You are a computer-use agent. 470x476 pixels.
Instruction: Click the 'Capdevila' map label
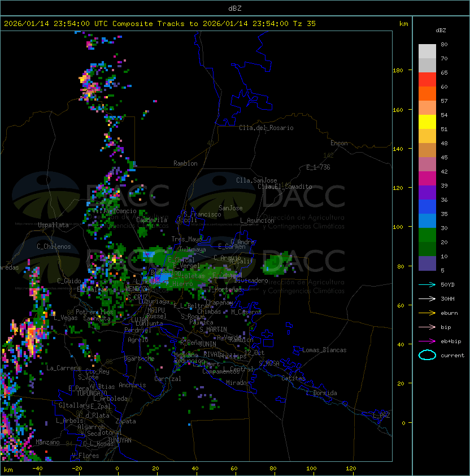pos(151,220)
